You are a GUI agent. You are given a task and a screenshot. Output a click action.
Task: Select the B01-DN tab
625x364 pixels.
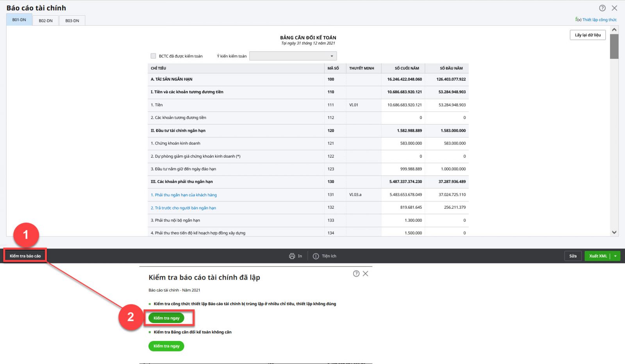(x=19, y=20)
